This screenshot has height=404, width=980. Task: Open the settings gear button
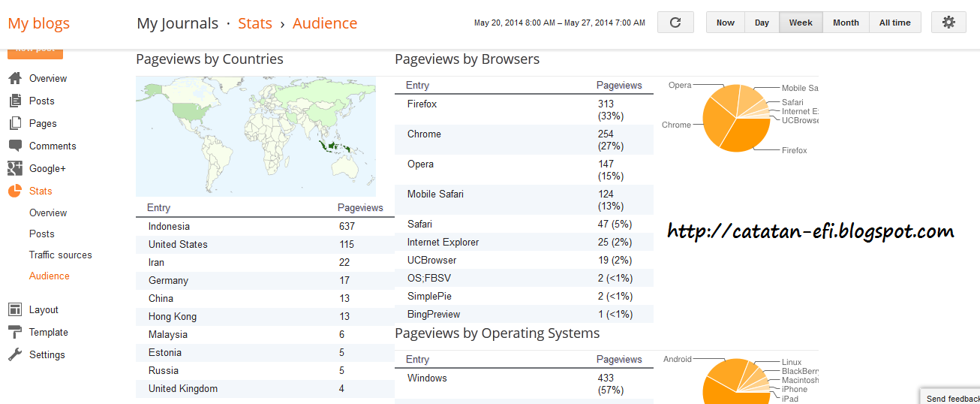[x=948, y=23]
